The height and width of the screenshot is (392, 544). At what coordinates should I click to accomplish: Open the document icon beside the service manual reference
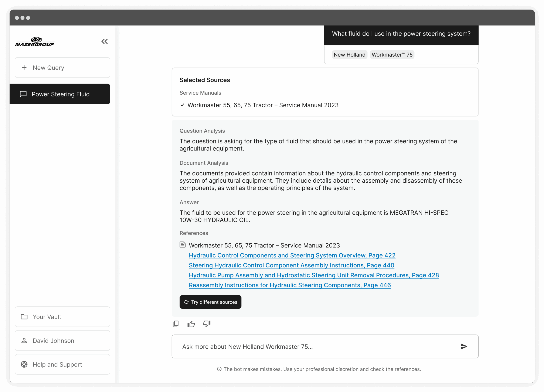[x=183, y=244]
